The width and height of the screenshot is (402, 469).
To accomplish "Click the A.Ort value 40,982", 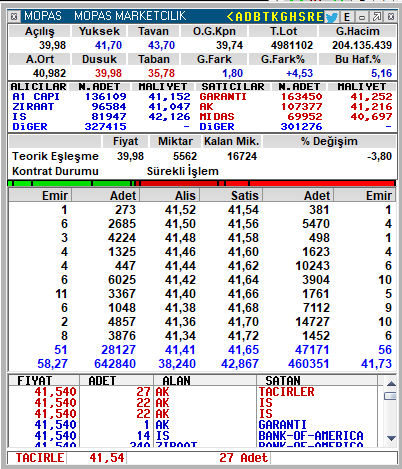I will (x=49, y=73).
